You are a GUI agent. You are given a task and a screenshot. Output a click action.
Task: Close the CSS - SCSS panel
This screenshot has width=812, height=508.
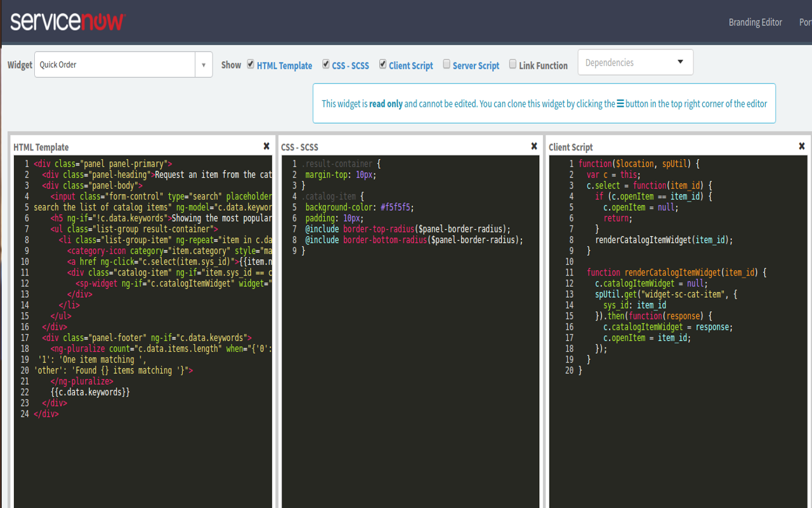coord(534,146)
